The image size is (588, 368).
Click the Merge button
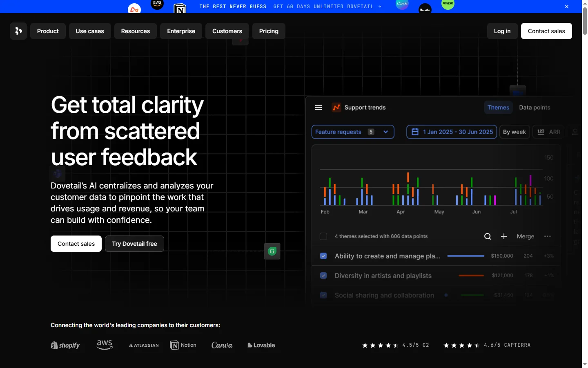(x=526, y=236)
